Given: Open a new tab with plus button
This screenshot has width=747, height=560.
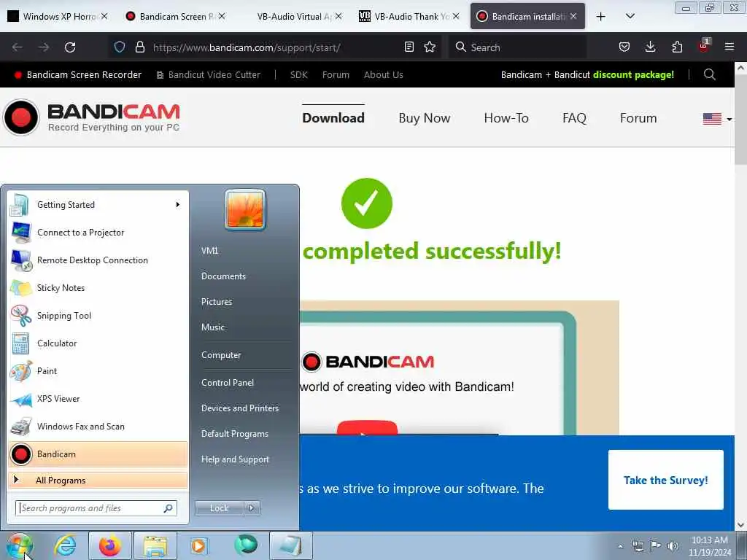Looking at the screenshot, I should pyautogui.click(x=601, y=17).
